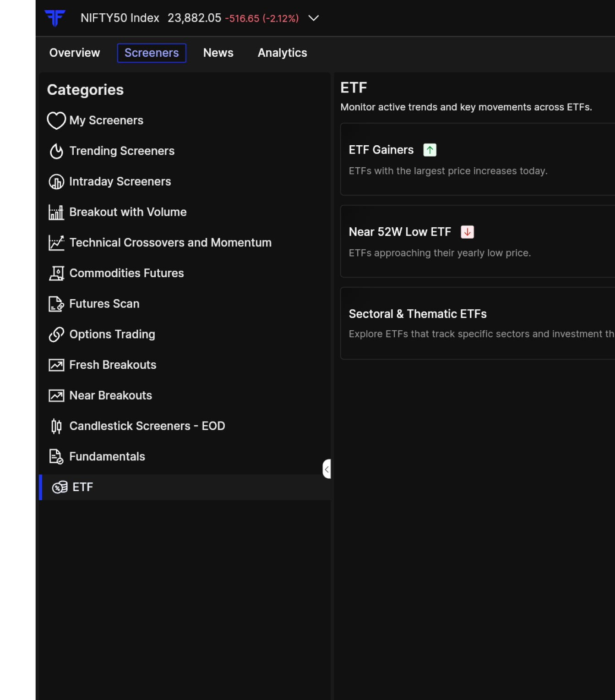Screen dimensions: 615x700
Task: Click the Fresh Breakouts chart icon
Action: pos(56,365)
